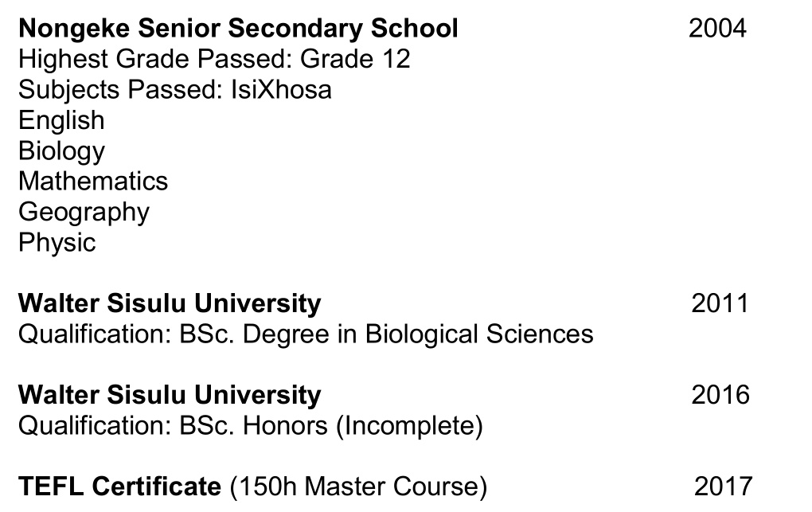Click the Highest Grade Passed line
Screen dimensions: 812x512
(214, 59)
